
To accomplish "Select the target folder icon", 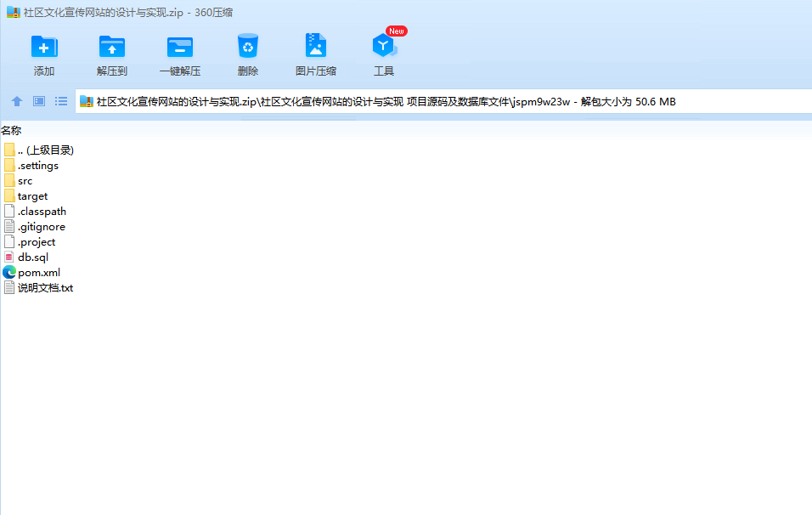I will (x=9, y=195).
